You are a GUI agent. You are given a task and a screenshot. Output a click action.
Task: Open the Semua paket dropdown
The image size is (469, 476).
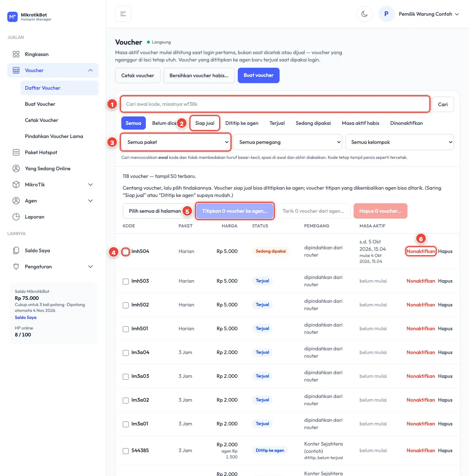click(x=176, y=142)
